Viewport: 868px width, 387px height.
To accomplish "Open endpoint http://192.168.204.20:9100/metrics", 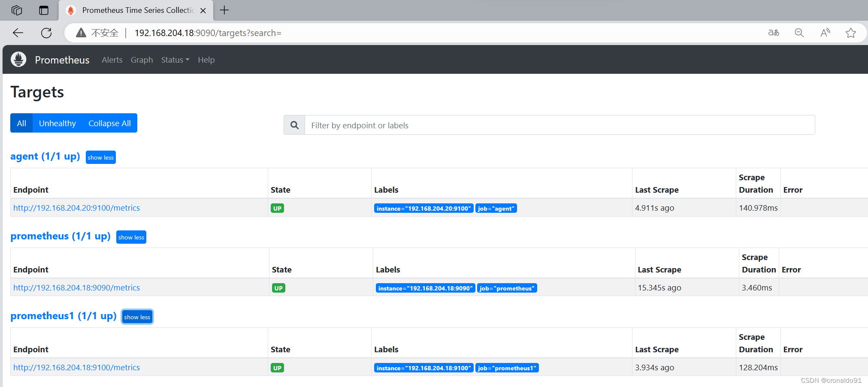I will click(x=76, y=208).
